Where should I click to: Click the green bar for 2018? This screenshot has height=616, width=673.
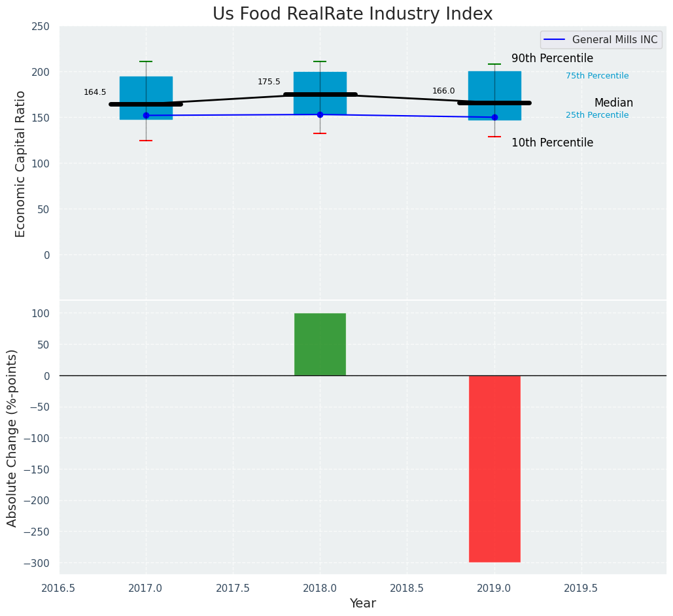[320, 344]
